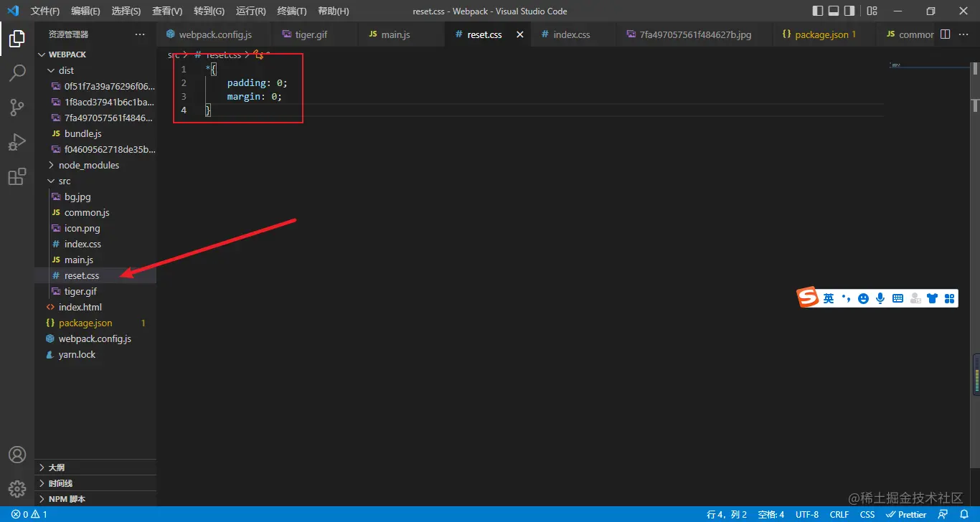Open the 编辑(E) menu
This screenshot has width=980, height=522.
click(x=86, y=11)
